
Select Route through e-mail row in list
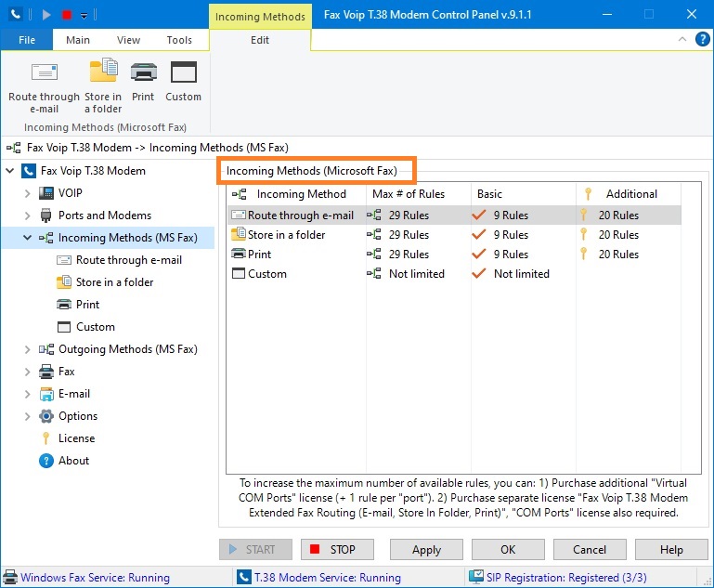[x=454, y=215]
